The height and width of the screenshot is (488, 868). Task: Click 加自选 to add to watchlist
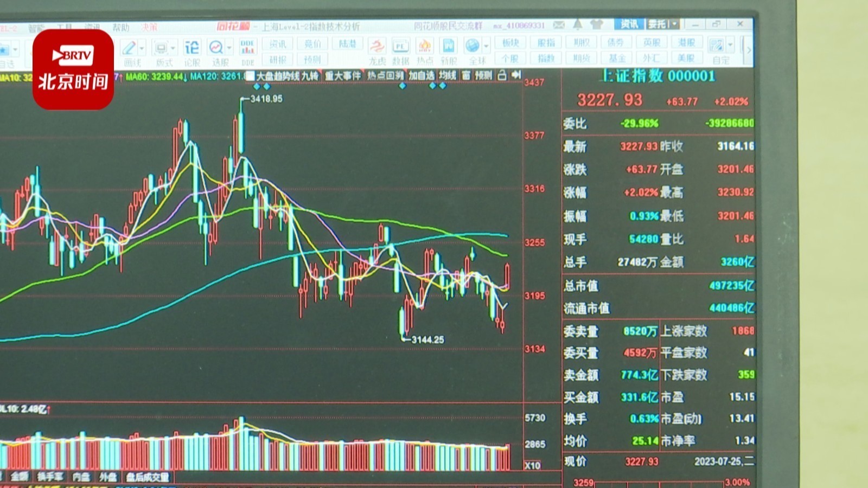pos(422,75)
